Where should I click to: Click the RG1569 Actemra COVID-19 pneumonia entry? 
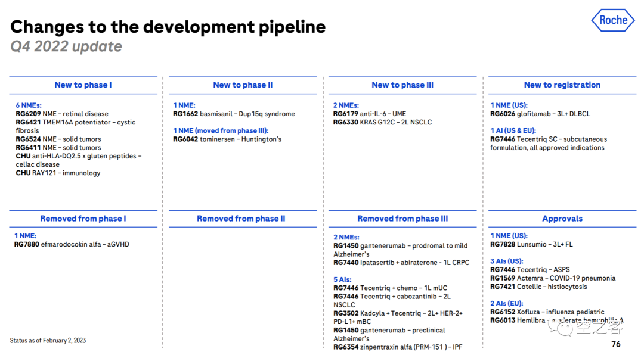click(x=553, y=278)
